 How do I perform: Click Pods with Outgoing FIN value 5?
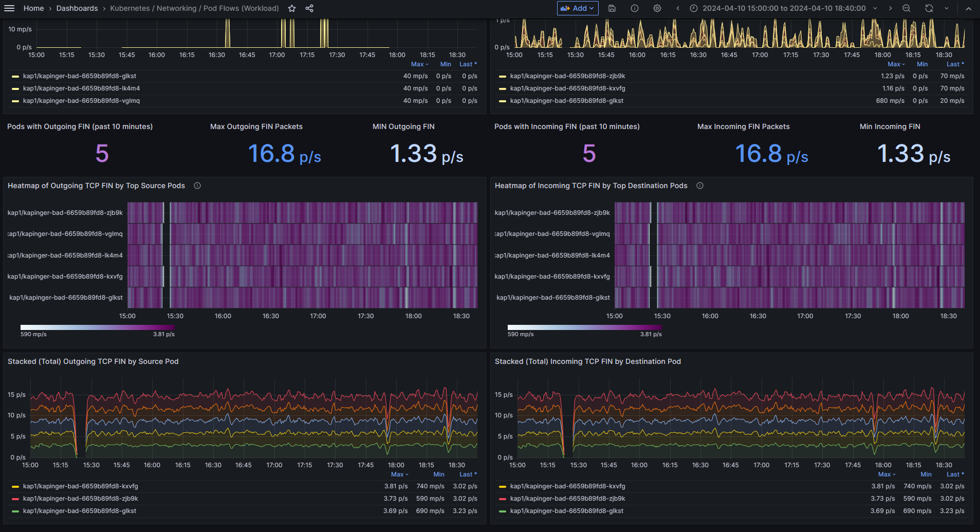pos(102,154)
